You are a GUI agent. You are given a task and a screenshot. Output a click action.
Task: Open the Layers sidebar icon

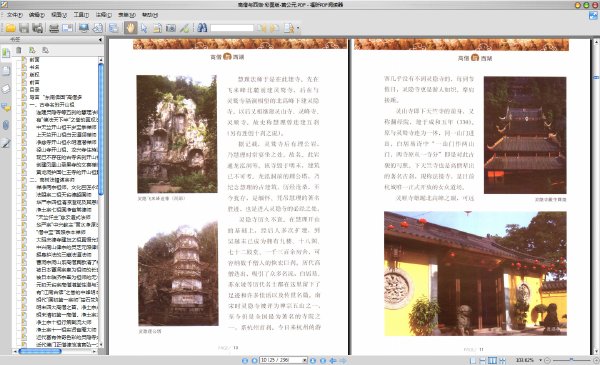coord(6,89)
